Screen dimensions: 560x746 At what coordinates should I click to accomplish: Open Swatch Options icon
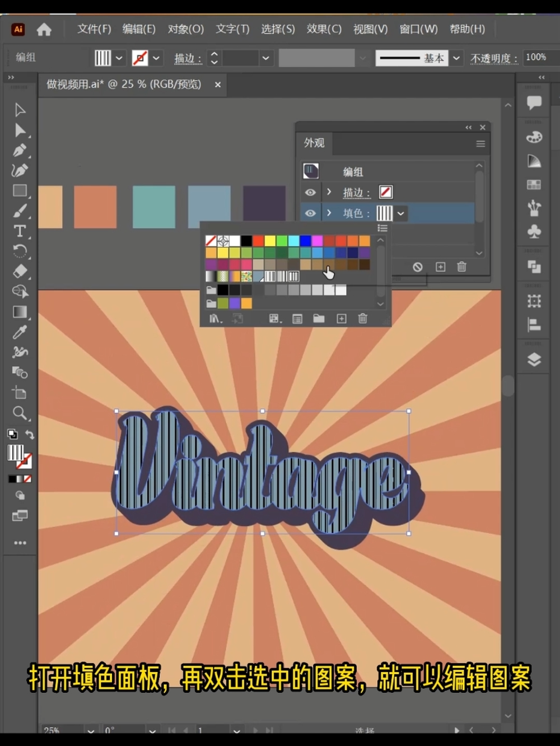coord(297,319)
